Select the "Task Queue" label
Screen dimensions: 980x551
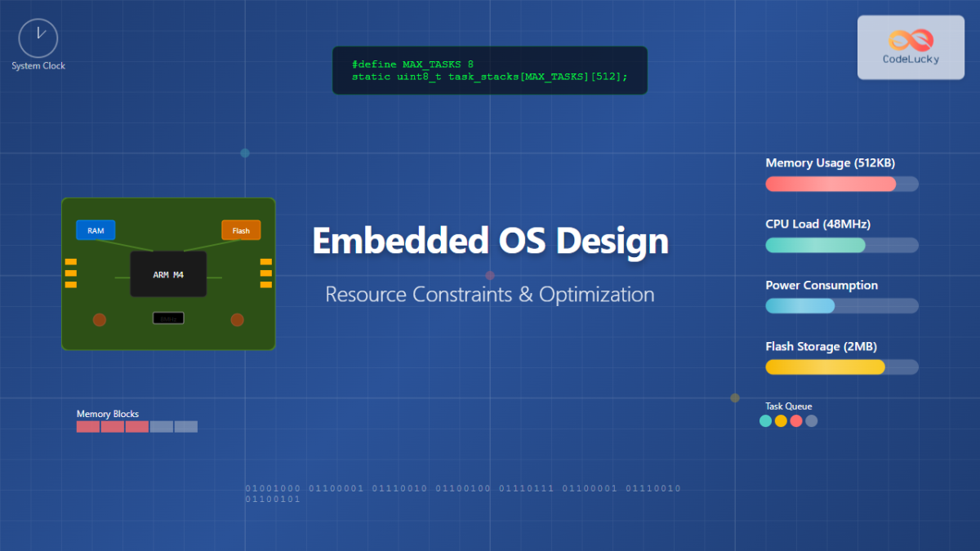coord(789,407)
